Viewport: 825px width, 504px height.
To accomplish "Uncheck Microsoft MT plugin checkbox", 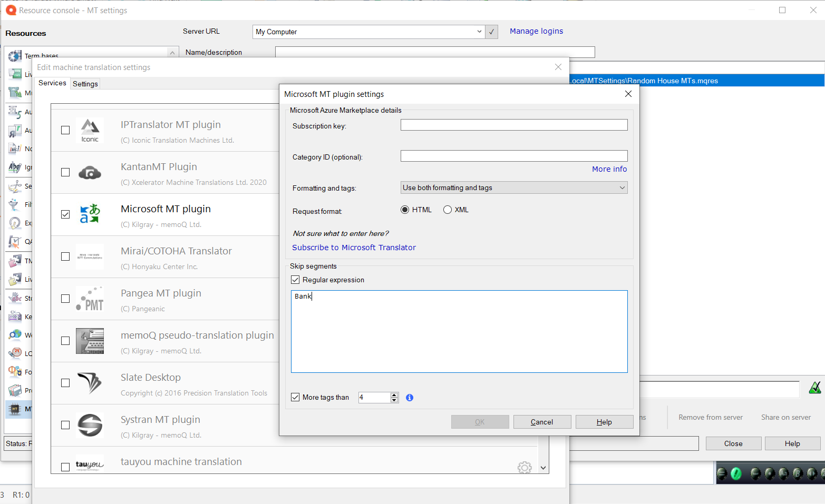I will click(65, 214).
